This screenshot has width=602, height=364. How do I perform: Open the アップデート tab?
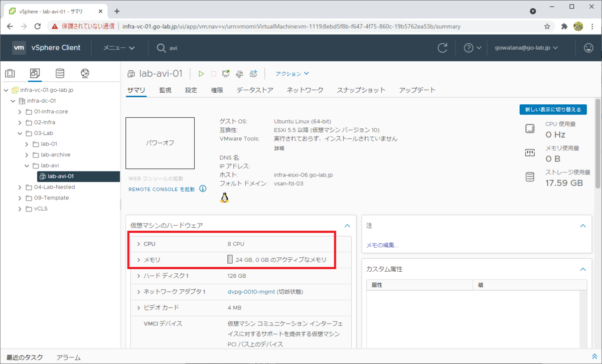[x=417, y=90]
